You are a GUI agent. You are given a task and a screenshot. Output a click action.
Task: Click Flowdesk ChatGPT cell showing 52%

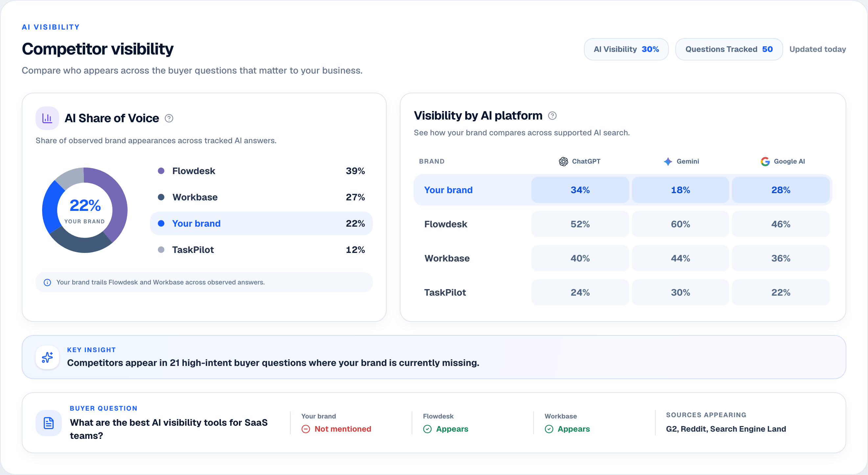[580, 224]
